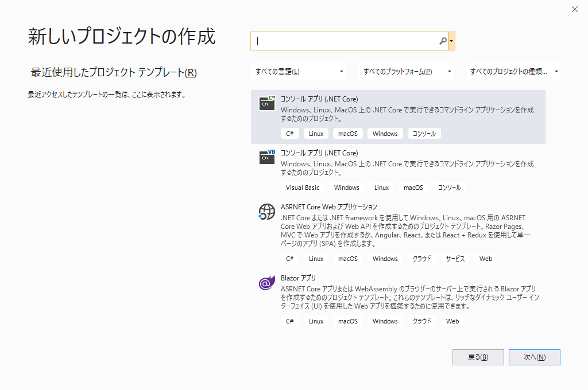Click the ASP.NET Core Web application globe icon
This screenshot has height=390, width=588.
pyautogui.click(x=266, y=212)
